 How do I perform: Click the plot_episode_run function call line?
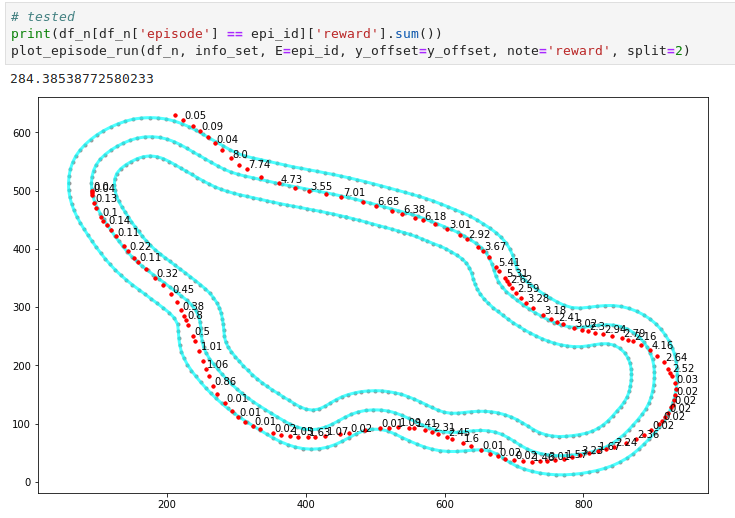click(350, 51)
